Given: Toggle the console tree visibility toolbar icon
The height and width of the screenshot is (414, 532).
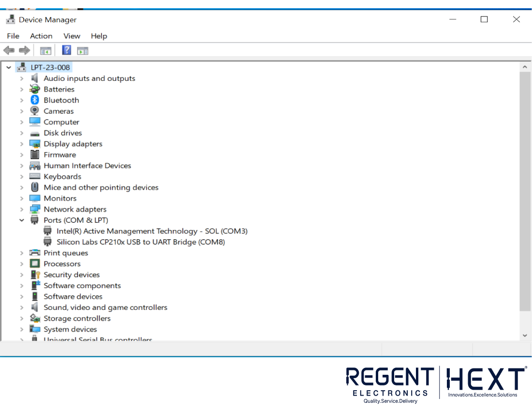Looking at the screenshot, I should 45,50.
